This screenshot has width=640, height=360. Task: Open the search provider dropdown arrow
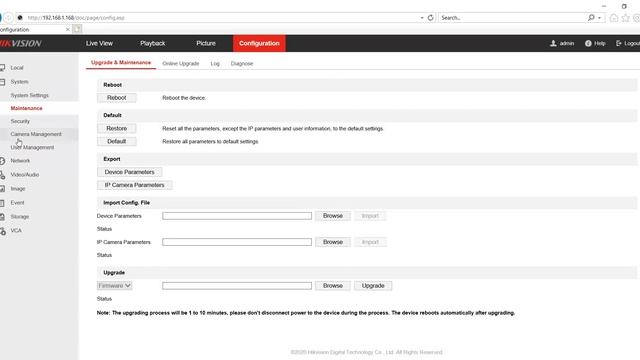[x=599, y=18]
